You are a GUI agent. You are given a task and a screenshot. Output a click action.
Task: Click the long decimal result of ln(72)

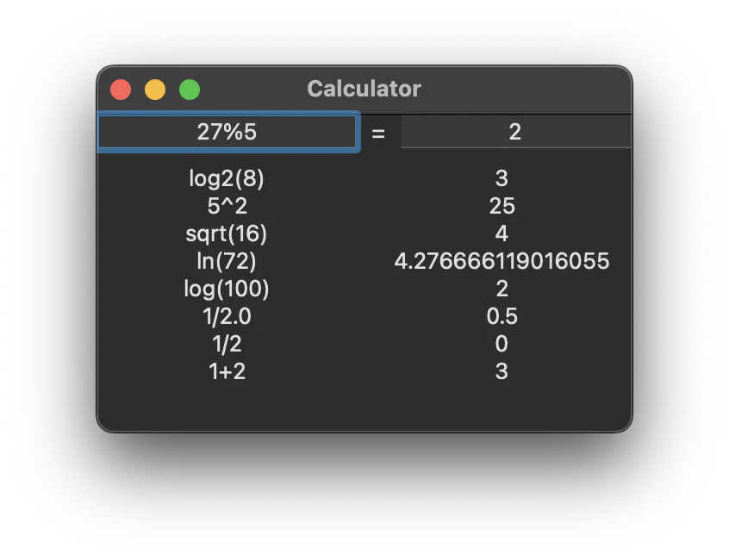coord(502,261)
